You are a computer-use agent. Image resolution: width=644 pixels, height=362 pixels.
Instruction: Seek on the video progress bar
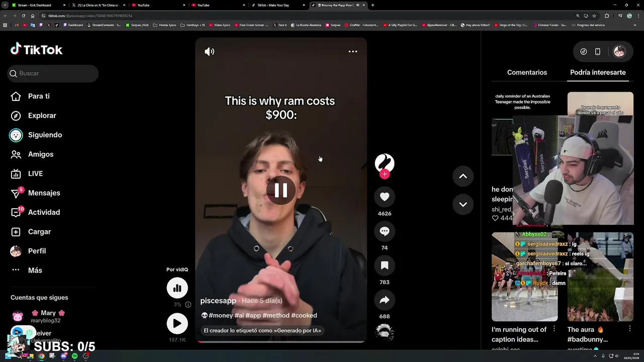[x=281, y=342]
